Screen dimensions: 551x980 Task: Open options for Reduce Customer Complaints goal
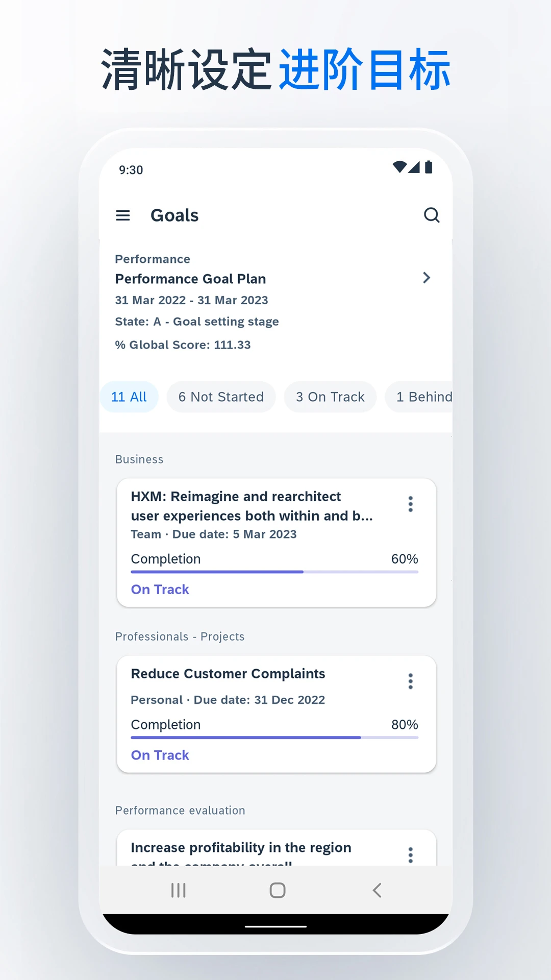point(410,681)
